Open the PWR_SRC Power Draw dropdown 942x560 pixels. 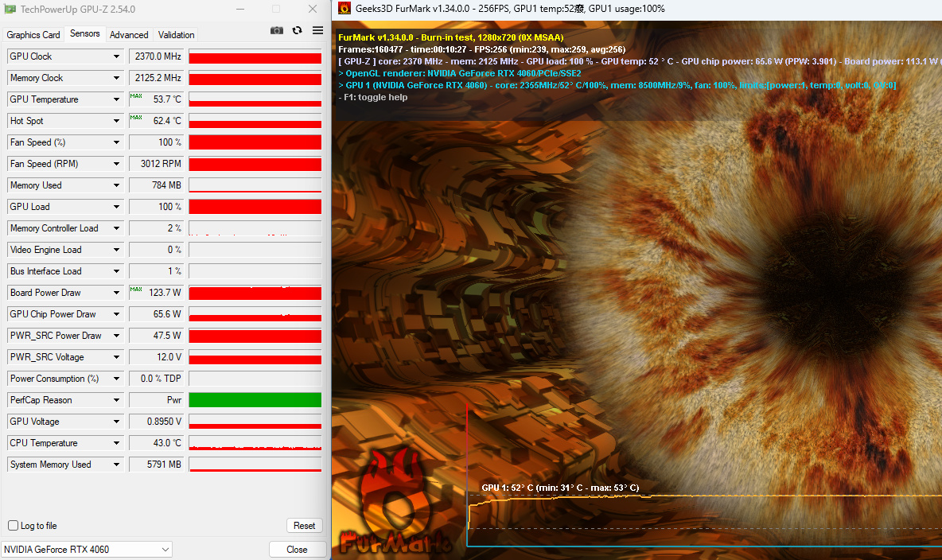coord(116,336)
